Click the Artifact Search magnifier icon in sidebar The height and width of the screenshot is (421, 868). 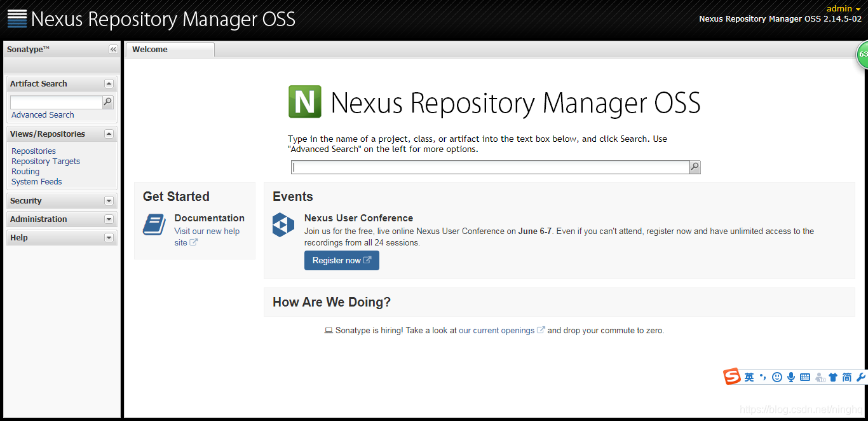[x=108, y=102]
